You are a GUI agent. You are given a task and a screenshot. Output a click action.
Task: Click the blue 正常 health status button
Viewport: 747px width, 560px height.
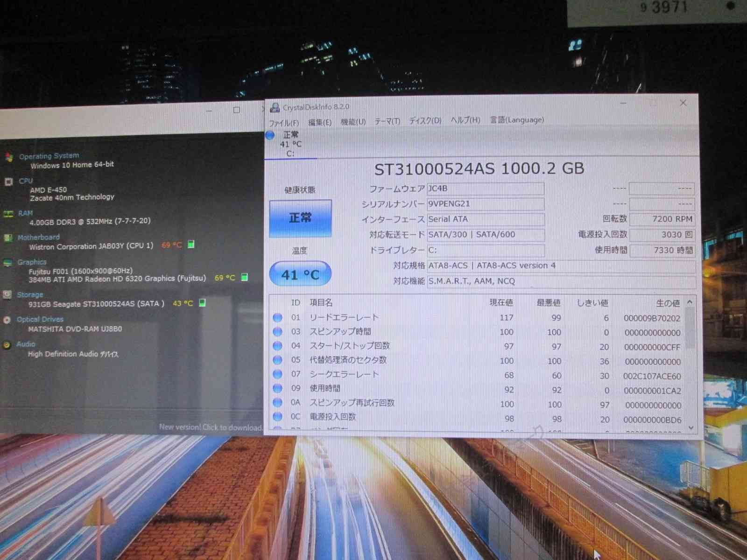coord(300,218)
